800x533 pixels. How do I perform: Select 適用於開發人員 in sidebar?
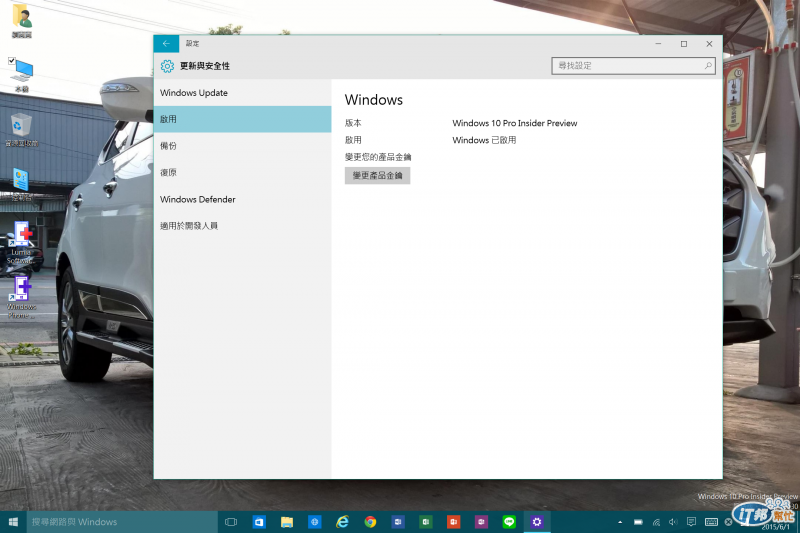coord(242,226)
